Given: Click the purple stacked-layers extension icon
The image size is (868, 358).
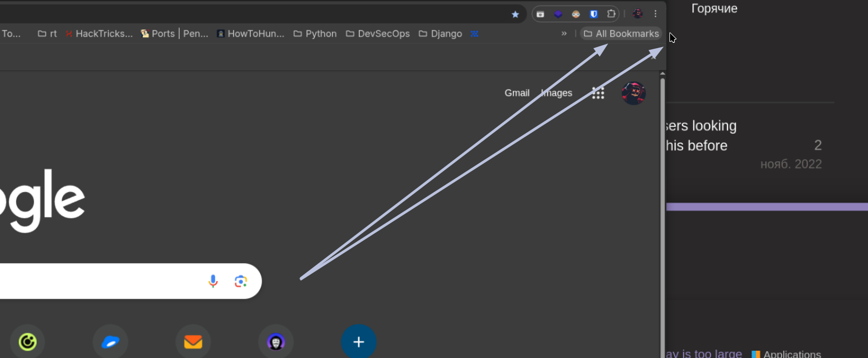Looking at the screenshot, I should [558, 14].
